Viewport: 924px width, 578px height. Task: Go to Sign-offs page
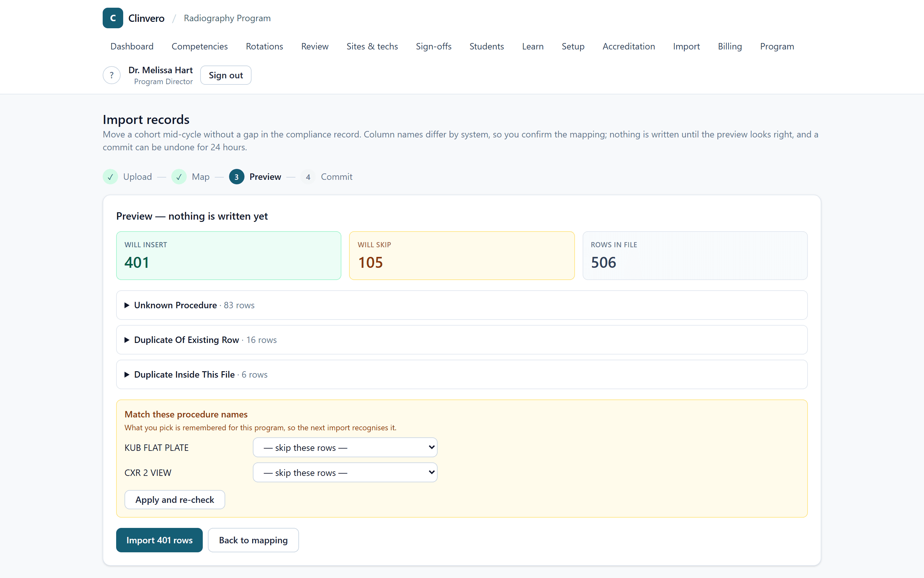click(433, 46)
